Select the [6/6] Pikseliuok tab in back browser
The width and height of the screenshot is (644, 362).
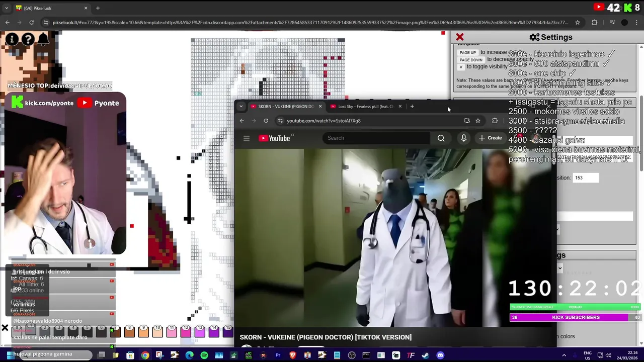(50, 8)
